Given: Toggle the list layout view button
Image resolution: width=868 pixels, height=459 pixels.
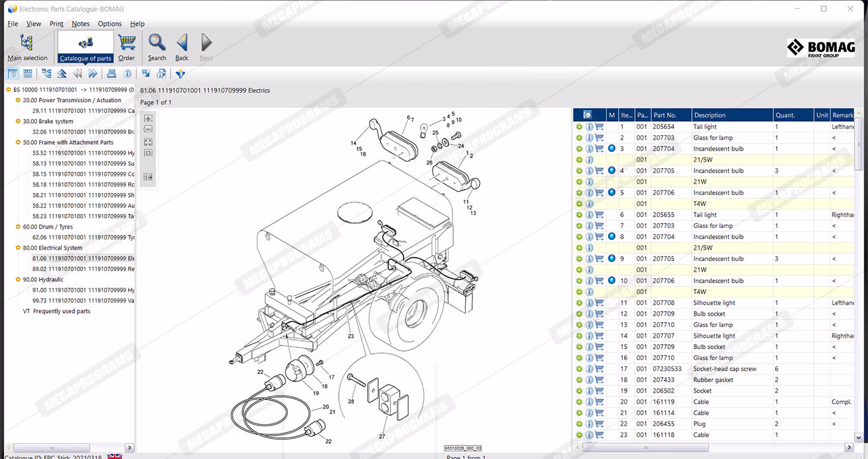Looking at the screenshot, I should [28, 74].
